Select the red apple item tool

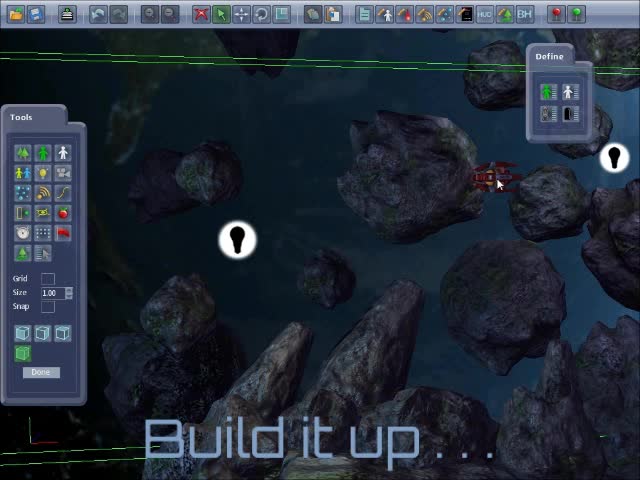point(63,213)
